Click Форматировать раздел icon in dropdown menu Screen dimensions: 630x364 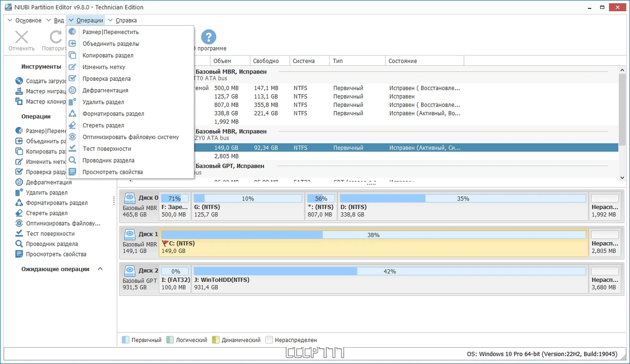coord(72,113)
